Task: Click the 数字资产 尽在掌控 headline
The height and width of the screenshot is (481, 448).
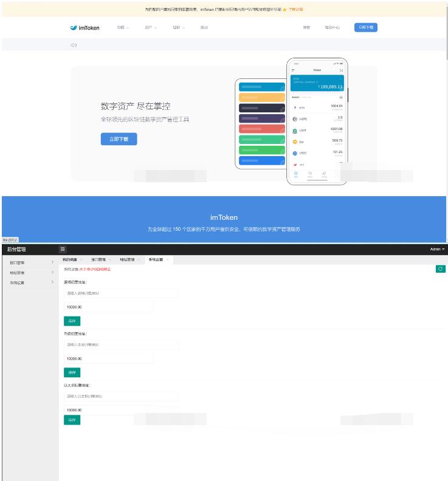Action: [136, 106]
